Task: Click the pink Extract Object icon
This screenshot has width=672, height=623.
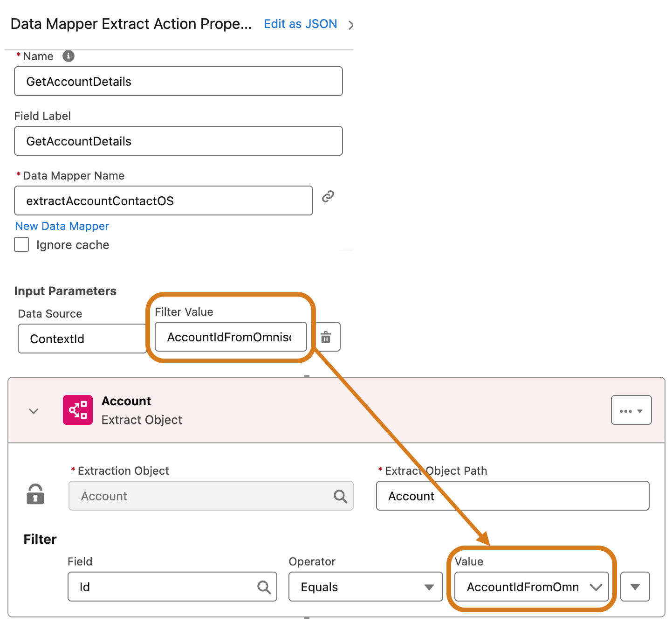Action: pos(78,410)
